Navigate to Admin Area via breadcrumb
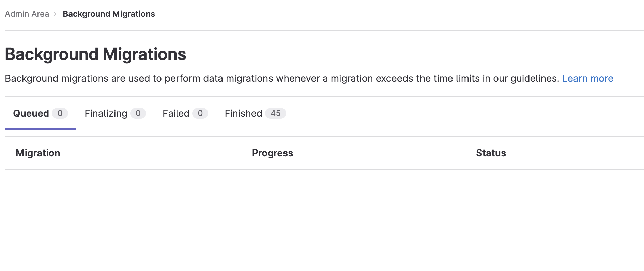 [27, 14]
